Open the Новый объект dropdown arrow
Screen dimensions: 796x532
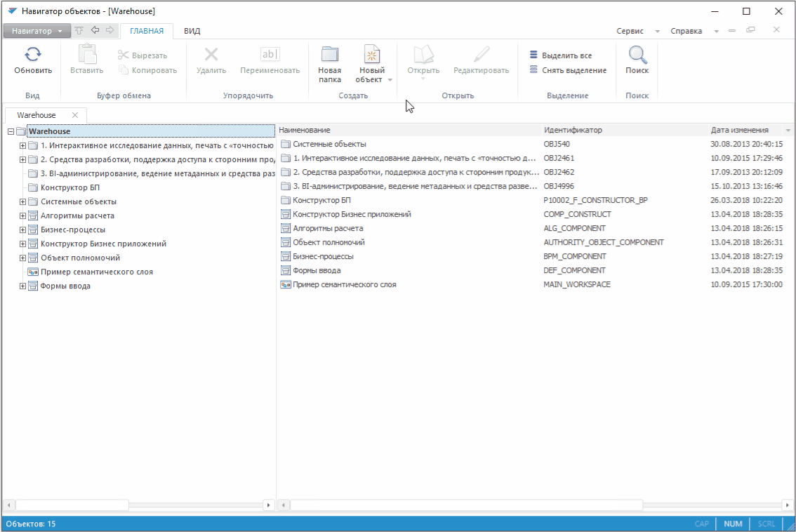(x=390, y=80)
